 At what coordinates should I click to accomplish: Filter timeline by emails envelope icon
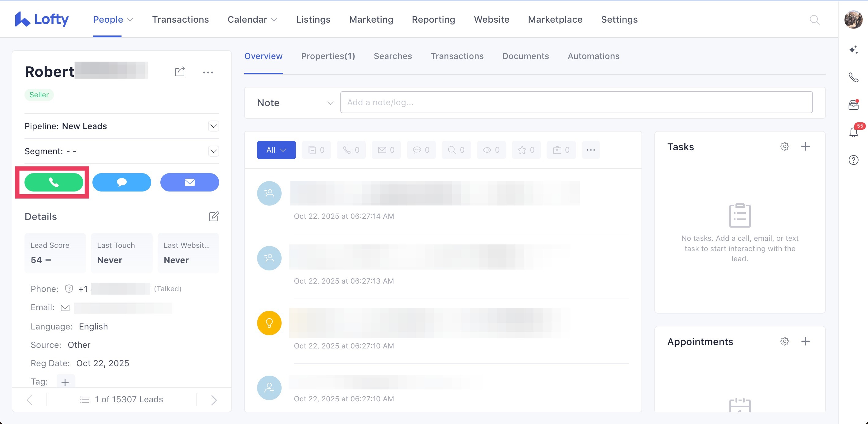point(386,150)
